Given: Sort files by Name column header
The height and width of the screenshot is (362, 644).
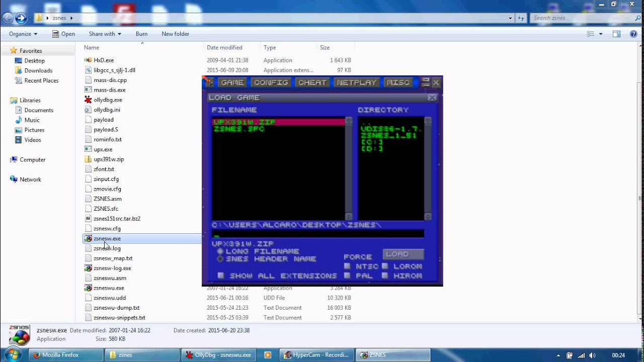Looking at the screenshot, I should point(91,47).
